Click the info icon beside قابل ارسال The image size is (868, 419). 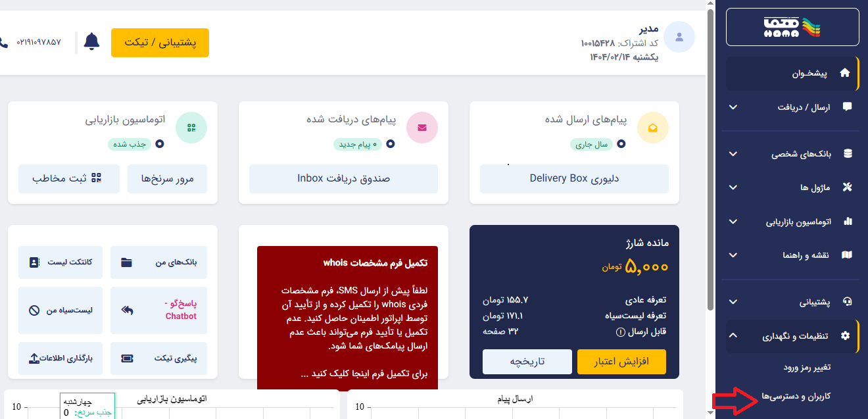[620, 332]
